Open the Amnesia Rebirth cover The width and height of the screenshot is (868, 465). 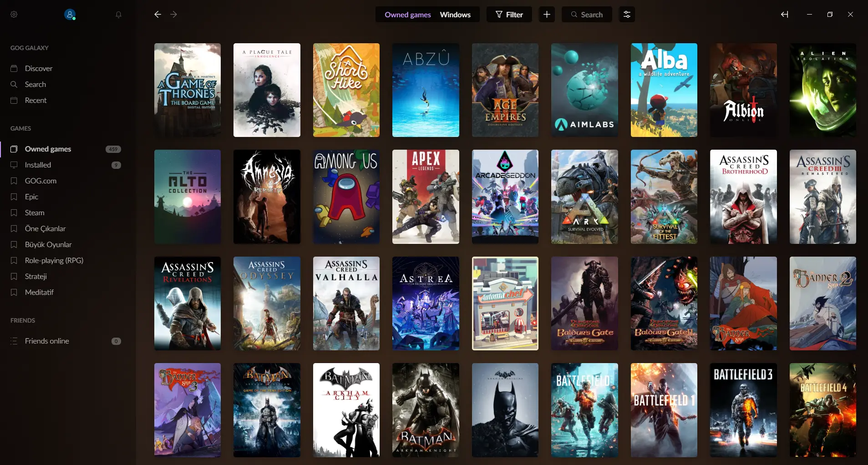(267, 197)
